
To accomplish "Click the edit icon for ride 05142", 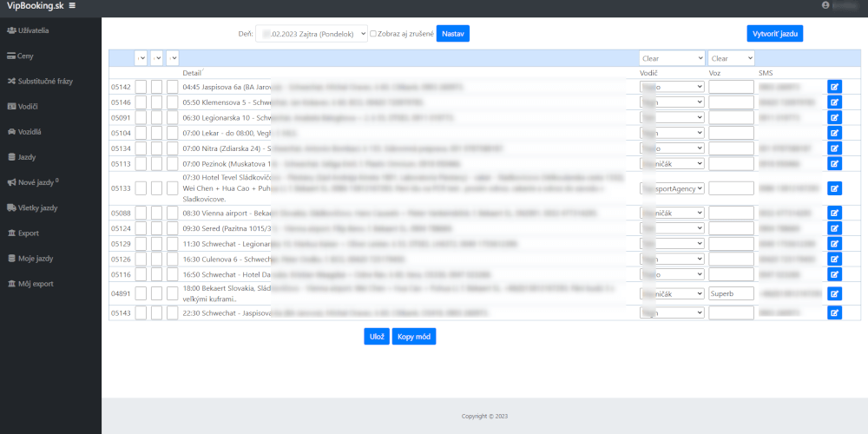I will [x=834, y=87].
